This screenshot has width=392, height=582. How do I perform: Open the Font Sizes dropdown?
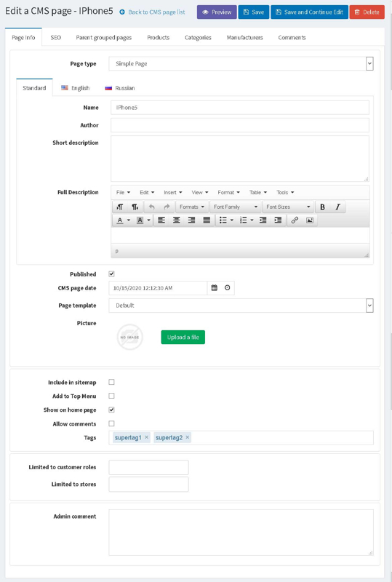coord(288,207)
